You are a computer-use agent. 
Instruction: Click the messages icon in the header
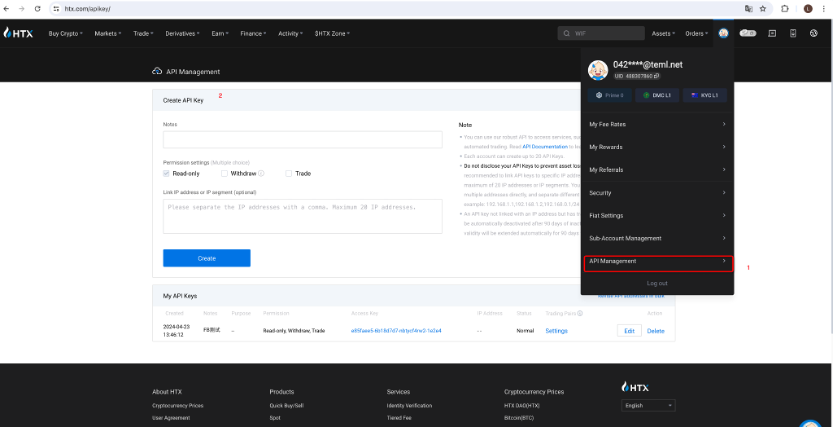pyautogui.click(x=771, y=33)
